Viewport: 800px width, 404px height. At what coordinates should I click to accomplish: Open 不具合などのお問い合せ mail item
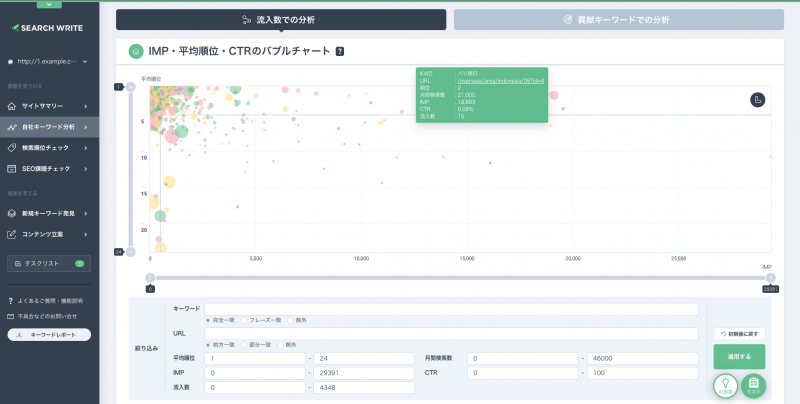pyautogui.click(x=42, y=316)
